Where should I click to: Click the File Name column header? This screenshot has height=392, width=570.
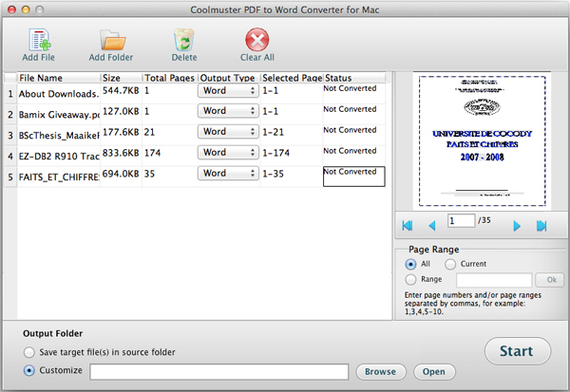[59, 78]
